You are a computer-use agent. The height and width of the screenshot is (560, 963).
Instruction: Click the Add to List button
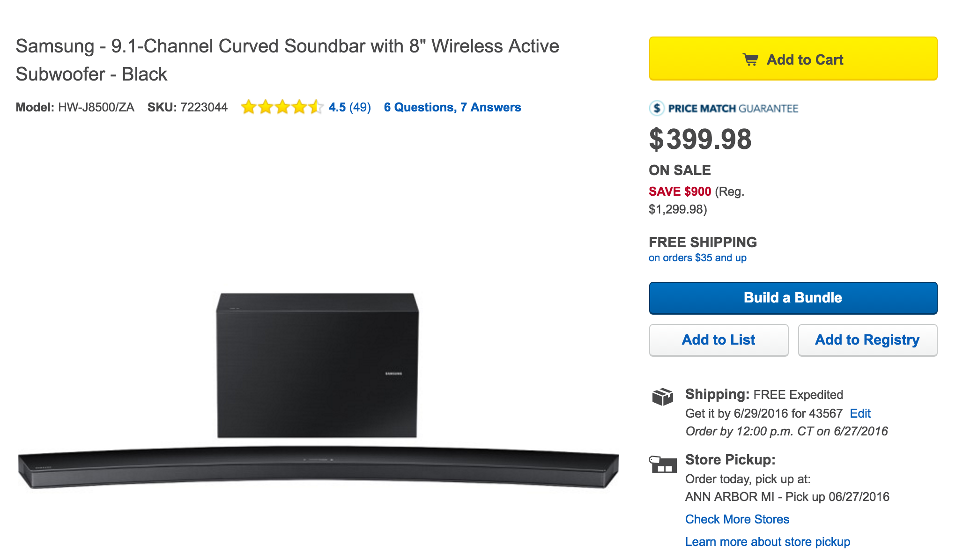719,340
